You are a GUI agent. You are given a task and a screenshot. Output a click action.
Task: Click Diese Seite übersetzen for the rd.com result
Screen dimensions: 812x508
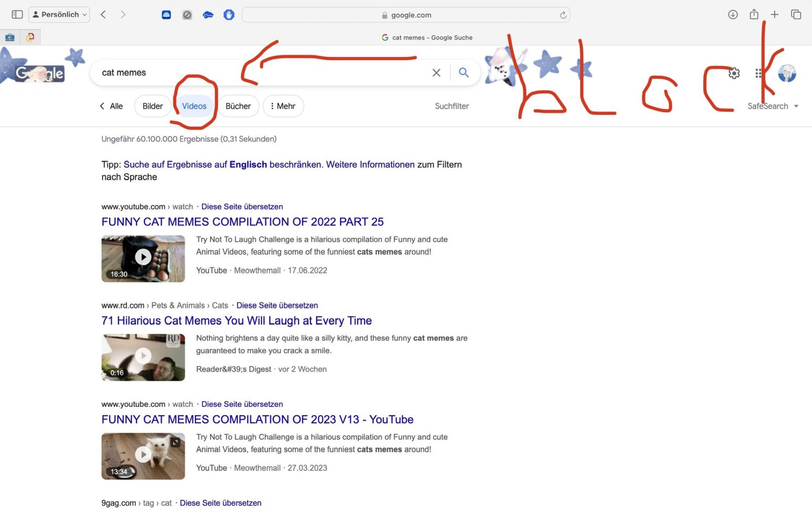tap(277, 305)
